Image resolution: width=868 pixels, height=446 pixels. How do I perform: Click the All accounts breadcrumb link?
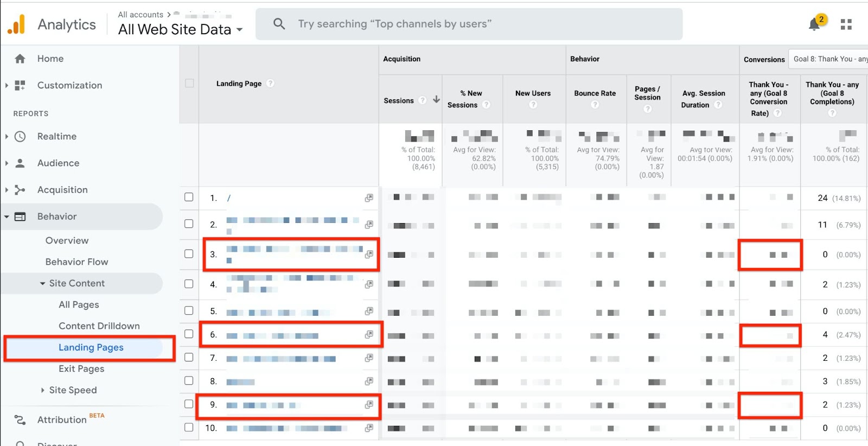tap(141, 15)
